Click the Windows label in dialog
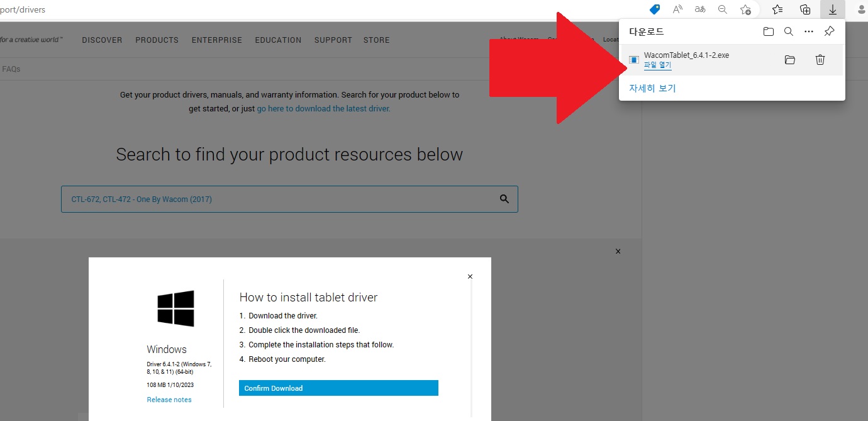Viewport: 868px width, 421px height. click(167, 349)
